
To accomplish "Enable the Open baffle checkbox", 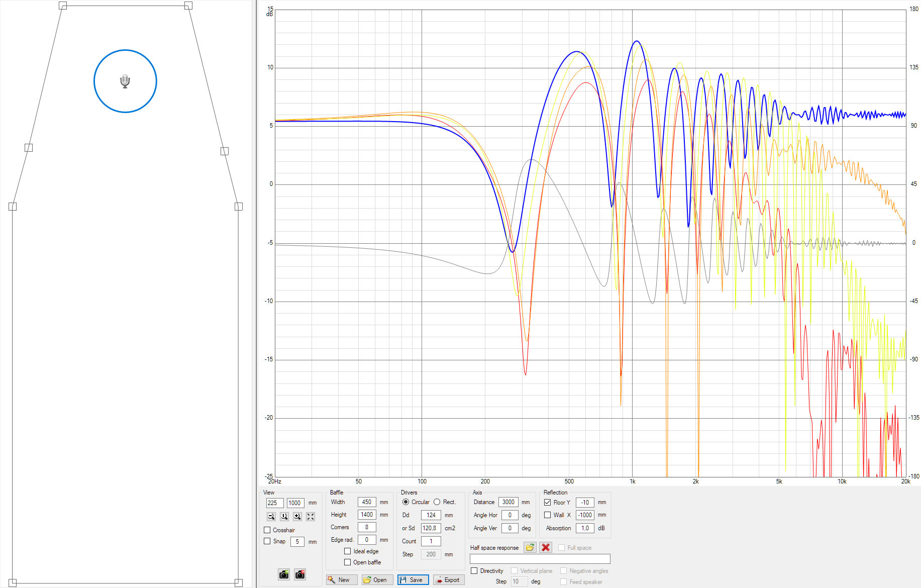I will tap(347, 562).
